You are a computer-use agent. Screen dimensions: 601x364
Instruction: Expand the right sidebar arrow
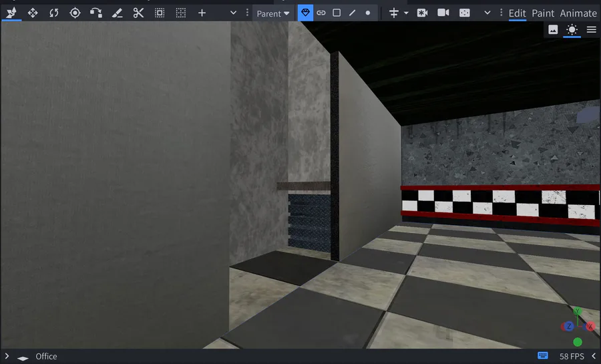(594, 357)
